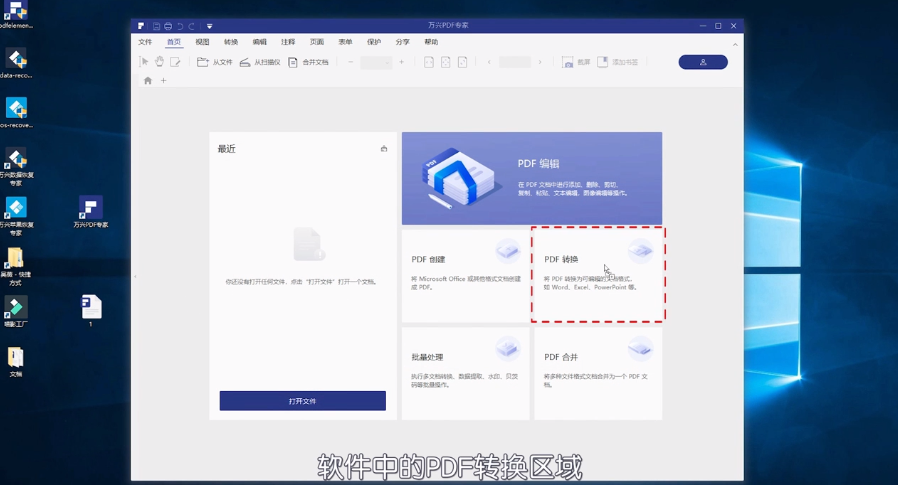Open the 注释 tab
Screen dimensions: 898x485
click(x=288, y=42)
